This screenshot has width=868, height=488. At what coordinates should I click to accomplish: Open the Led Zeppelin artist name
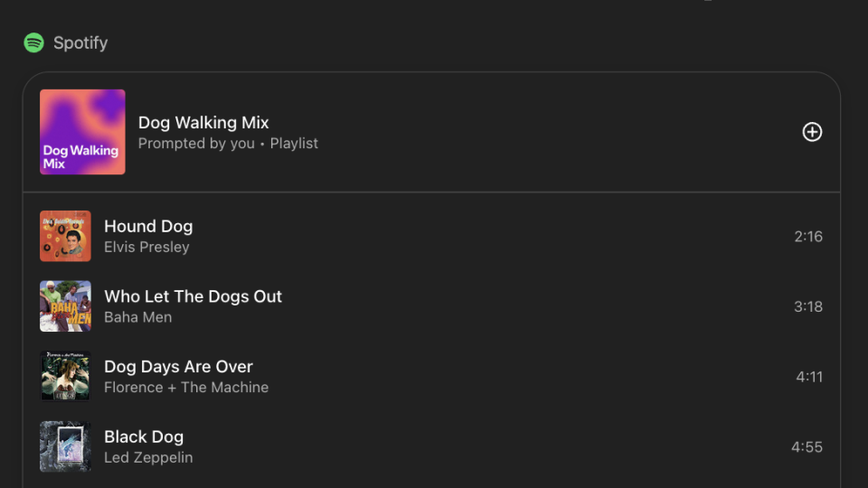(x=148, y=457)
